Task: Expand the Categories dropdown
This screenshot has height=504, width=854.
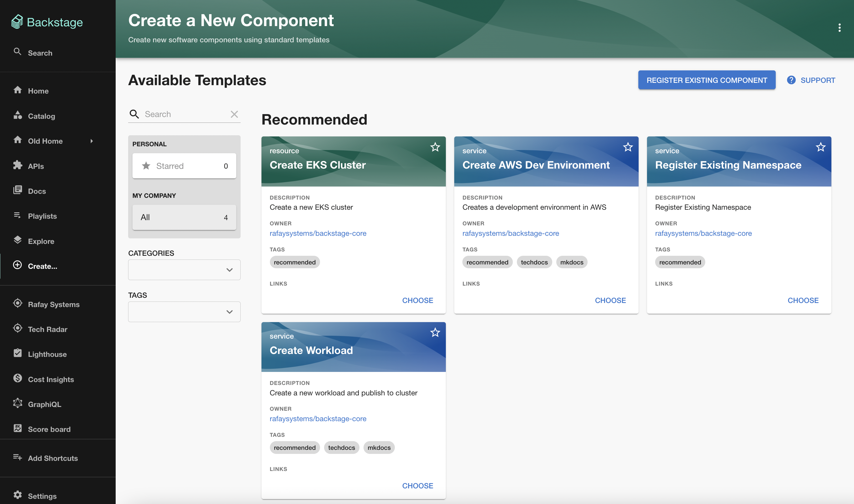Action: [229, 270]
